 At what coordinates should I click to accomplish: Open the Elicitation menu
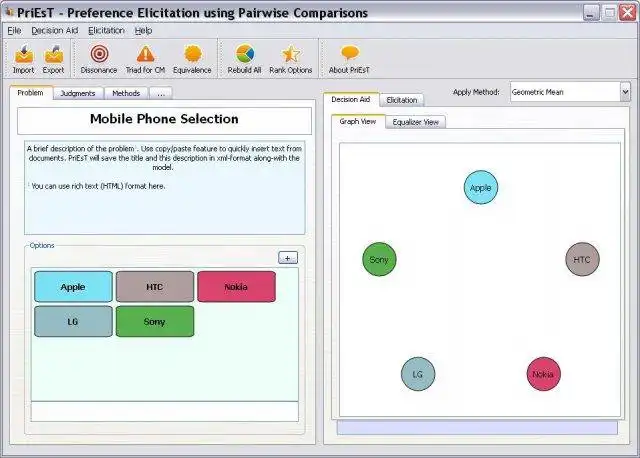tap(106, 31)
